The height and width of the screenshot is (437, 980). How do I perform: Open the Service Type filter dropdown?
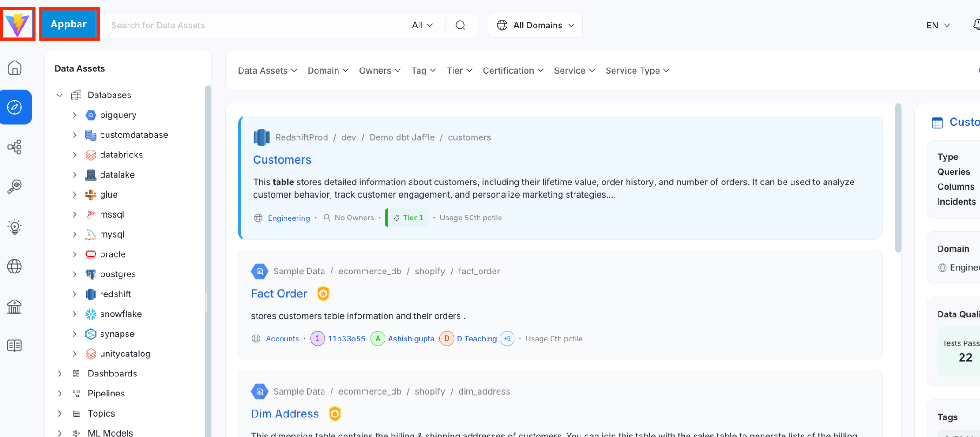tap(637, 71)
